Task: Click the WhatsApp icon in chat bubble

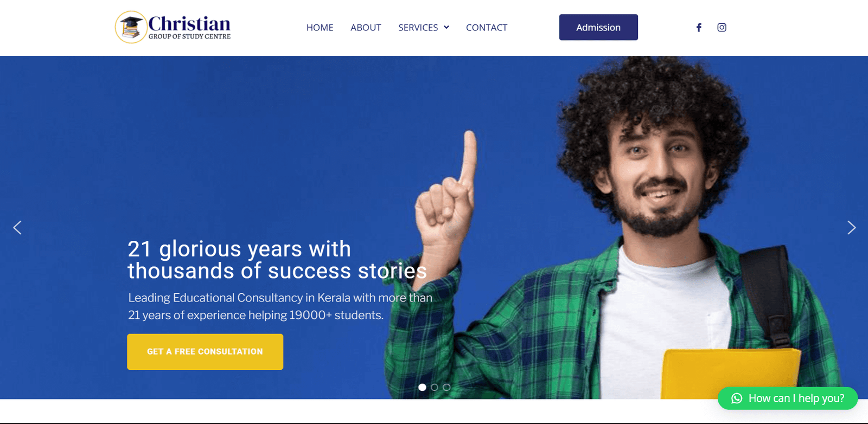Action: click(x=736, y=399)
